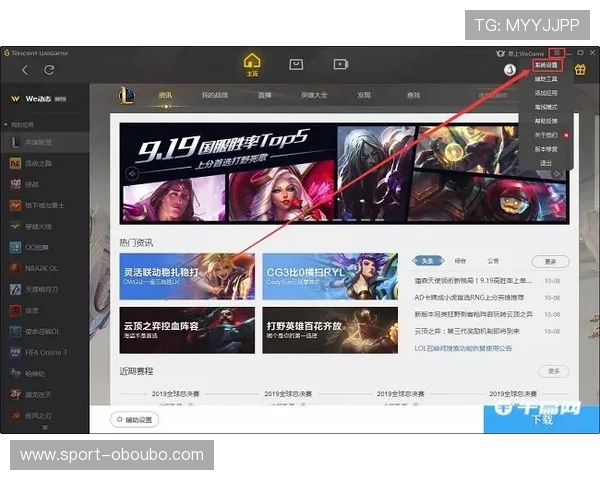Image resolution: width=600 pixels, height=480 pixels.
Task: Switch to the 英雄大全 tab
Action: (x=314, y=95)
